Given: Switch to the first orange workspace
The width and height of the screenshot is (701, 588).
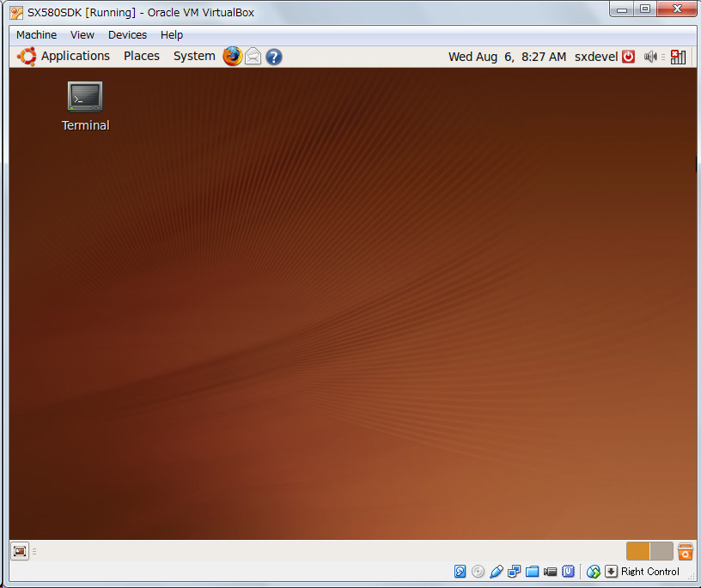Looking at the screenshot, I should click(638, 551).
